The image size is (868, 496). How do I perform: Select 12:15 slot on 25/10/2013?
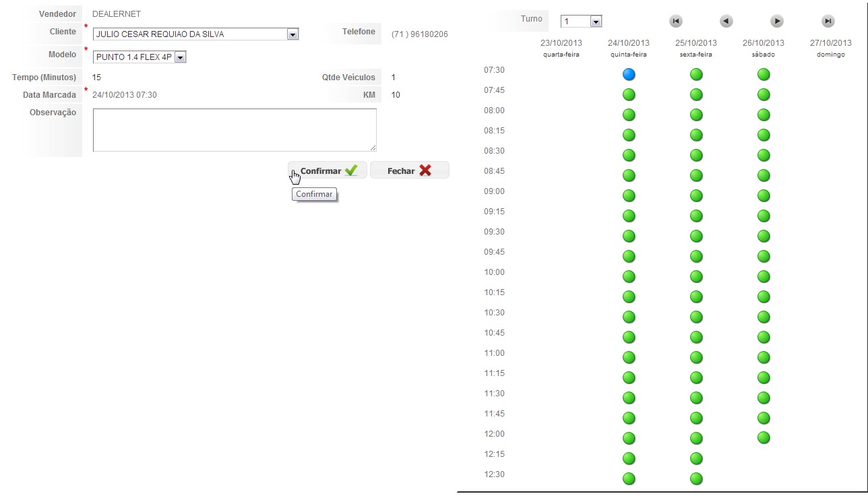point(696,458)
